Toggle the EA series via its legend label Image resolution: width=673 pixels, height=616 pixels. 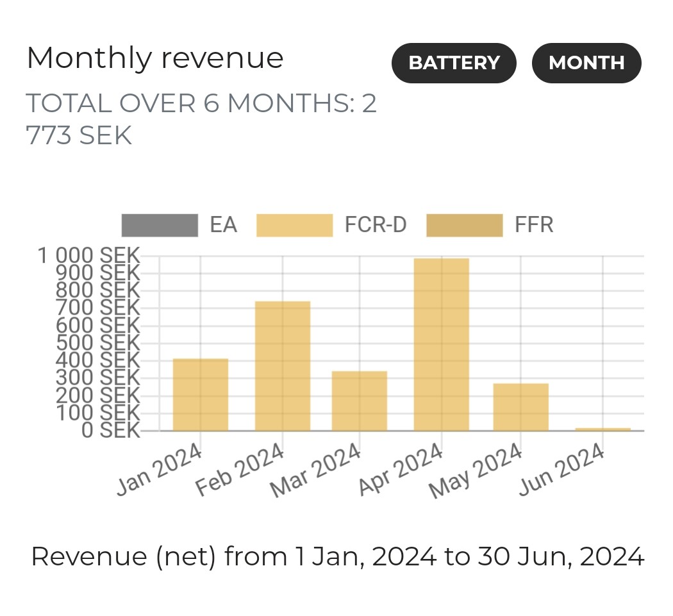tap(223, 226)
